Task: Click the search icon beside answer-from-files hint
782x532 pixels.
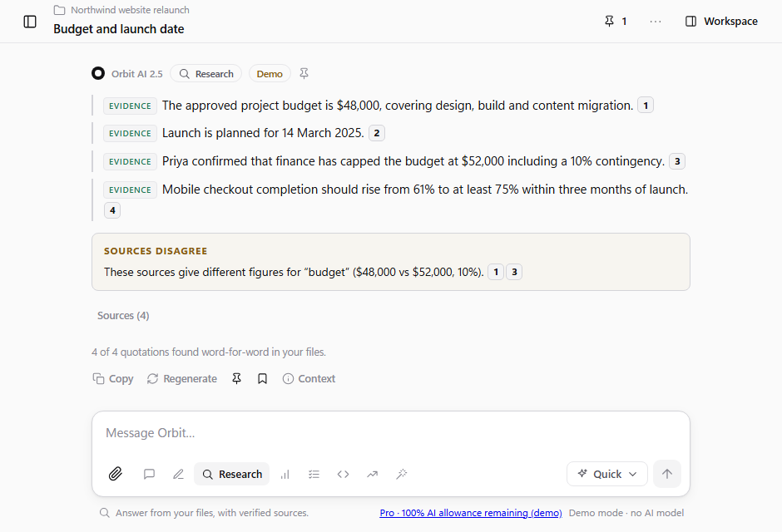Action: tap(104, 513)
